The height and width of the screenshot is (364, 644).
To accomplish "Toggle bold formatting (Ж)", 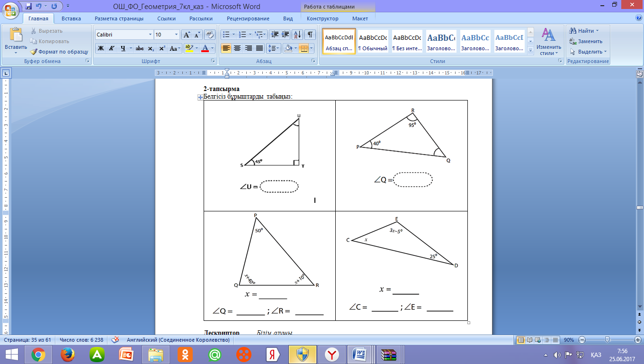I will (x=100, y=48).
